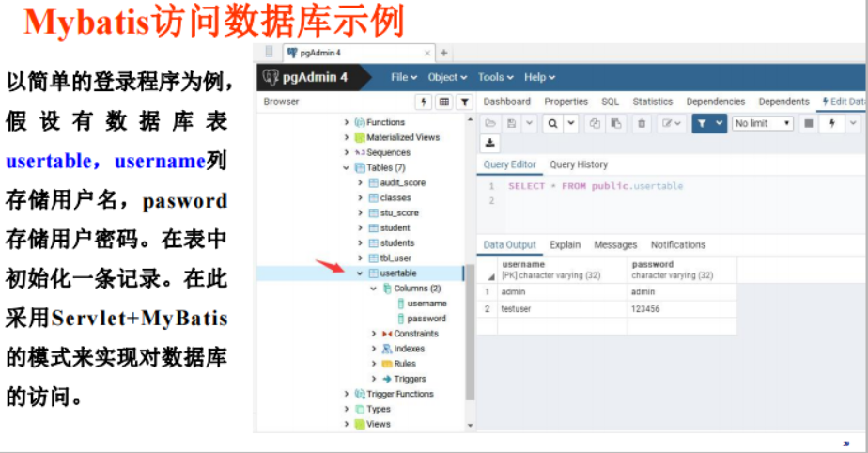Select the username column in tree
Screen dimensions: 868x453
[426, 304]
